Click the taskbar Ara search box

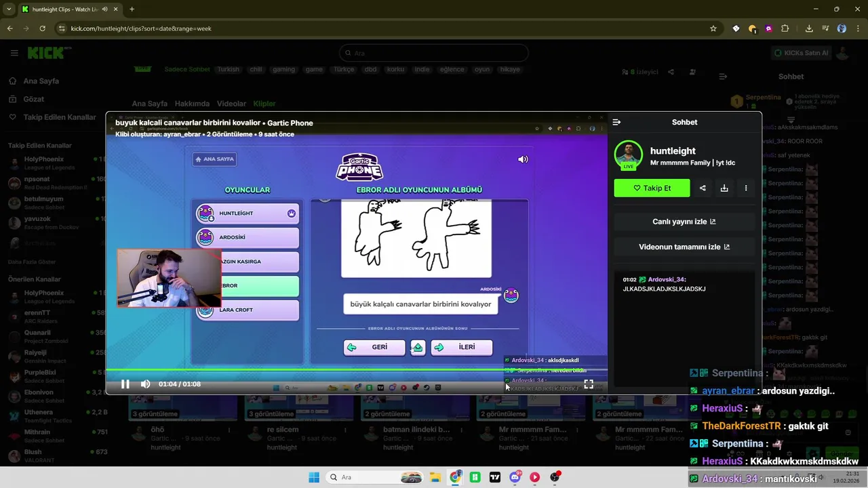[x=374, y=477]
